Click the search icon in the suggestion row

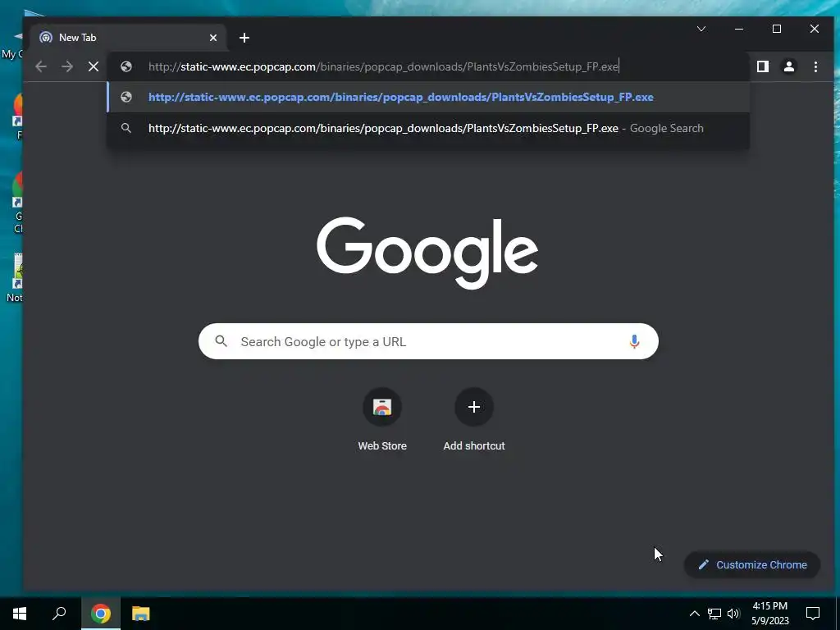coord(126,128)
